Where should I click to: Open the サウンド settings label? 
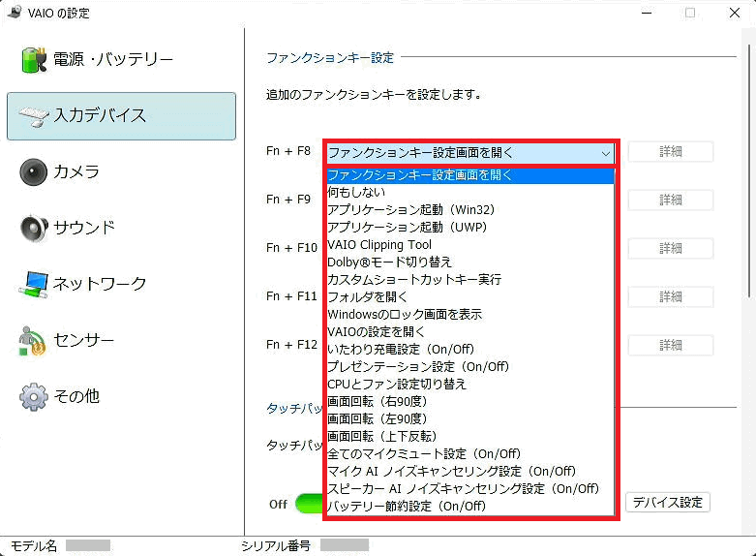pyautogui.click(x=84, y=228)
